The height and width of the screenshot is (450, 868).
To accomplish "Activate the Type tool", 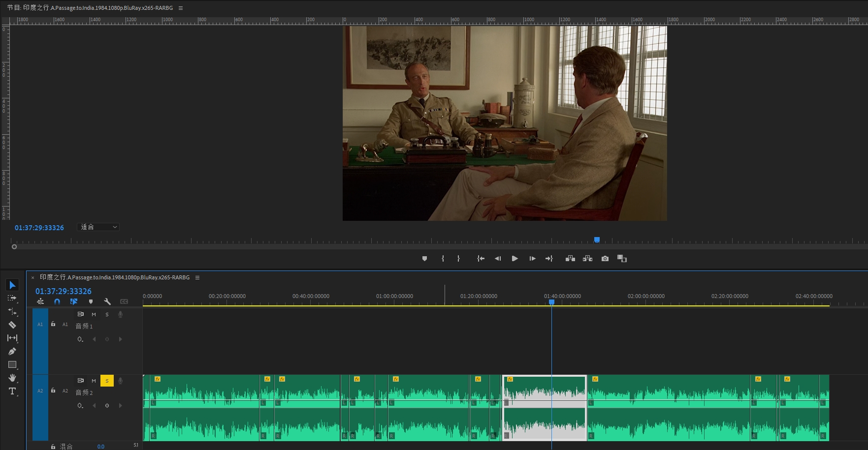I will coord(12,391).
